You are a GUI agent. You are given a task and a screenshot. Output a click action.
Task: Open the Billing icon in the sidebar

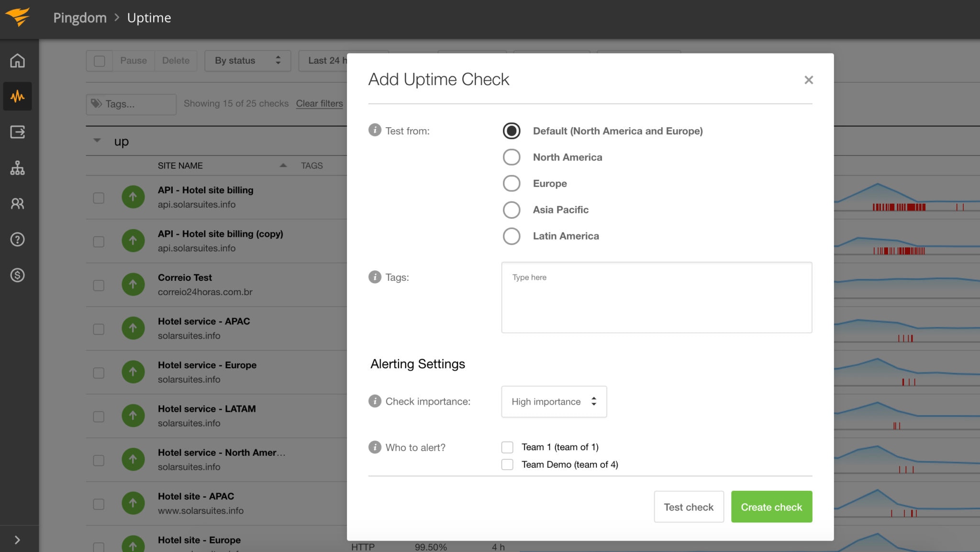(x=17, y=275)
